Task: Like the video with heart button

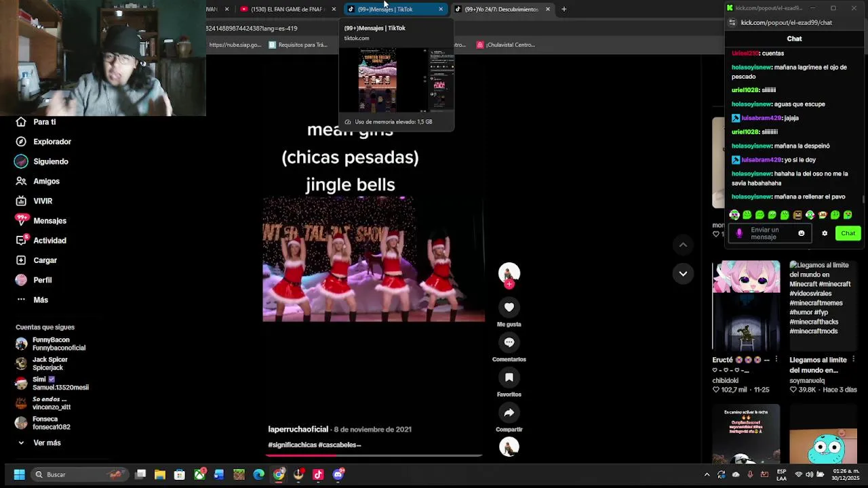Action: [509, 307]
